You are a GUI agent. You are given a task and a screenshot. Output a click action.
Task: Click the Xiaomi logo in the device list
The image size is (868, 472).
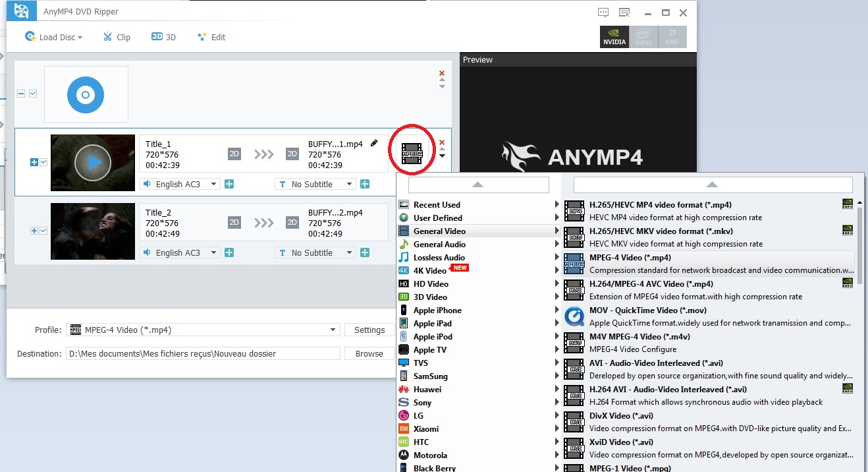(x=404, y=428)
